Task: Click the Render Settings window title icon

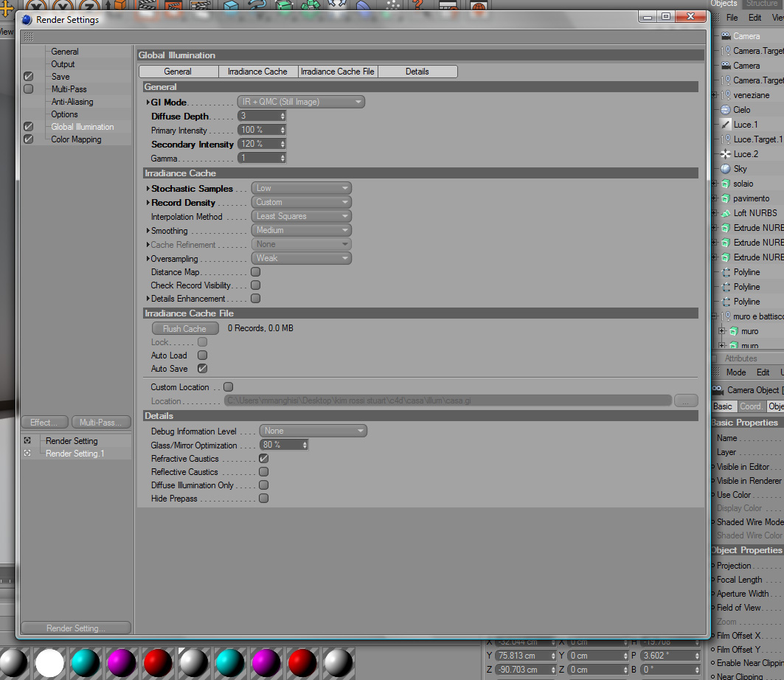Action: point(27,20)
